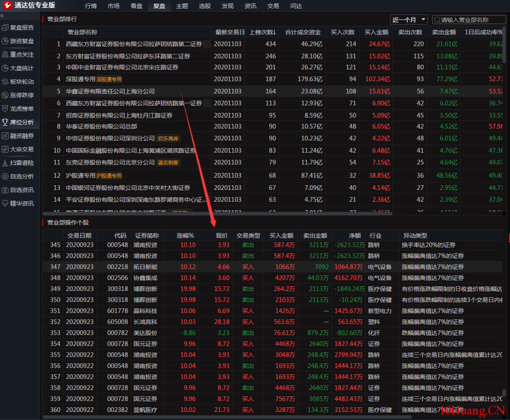Viewport: 510px width, 420px height.
Task: Sort by 交易日期 column header
Action: coord(79,236)
